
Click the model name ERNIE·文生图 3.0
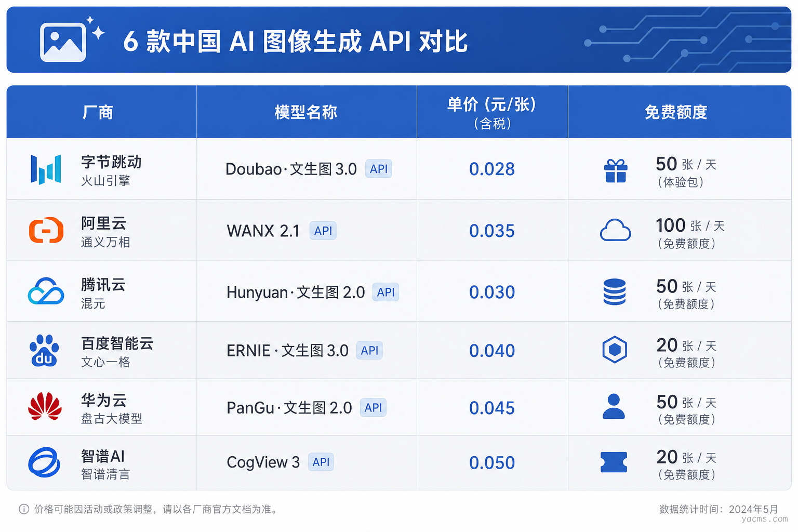pos(287,351)
